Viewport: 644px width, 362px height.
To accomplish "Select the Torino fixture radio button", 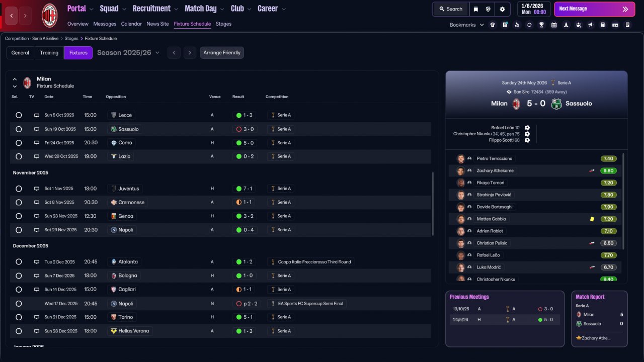I will [19, 317].
